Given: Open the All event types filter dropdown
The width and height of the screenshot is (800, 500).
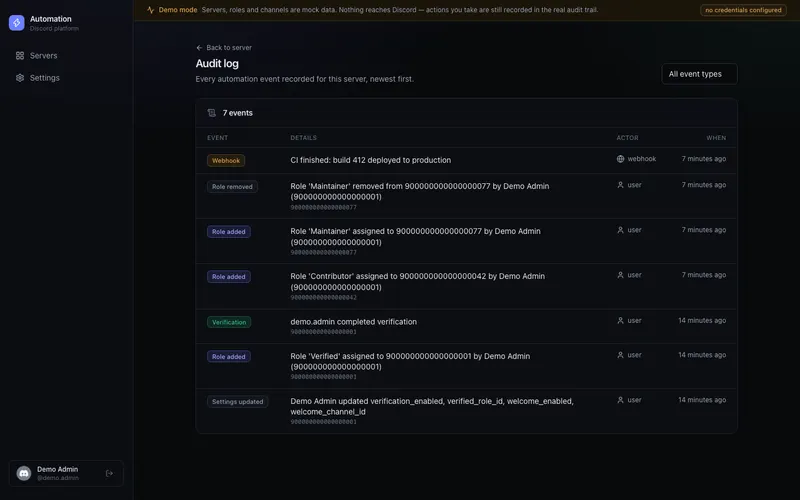Looking at the screenshot, I should 699,74.
